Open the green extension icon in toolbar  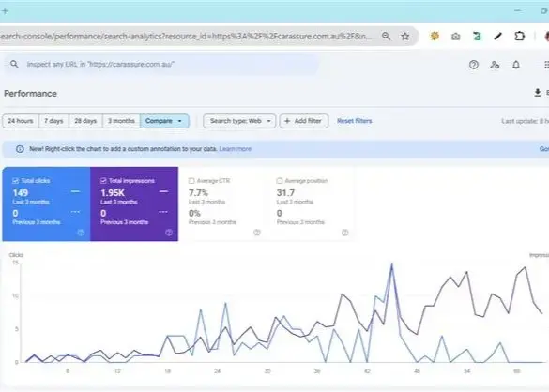pos(477,36)
